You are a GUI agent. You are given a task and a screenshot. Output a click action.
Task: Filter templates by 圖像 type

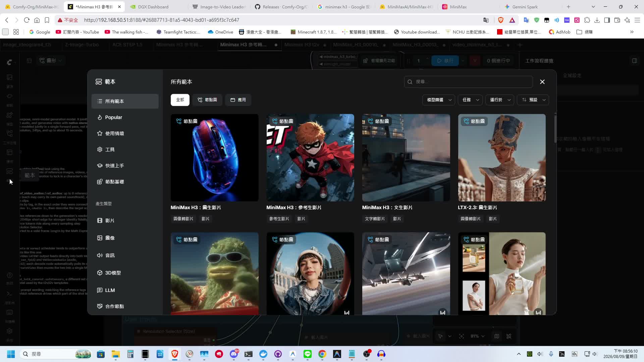tap(125, 238)
